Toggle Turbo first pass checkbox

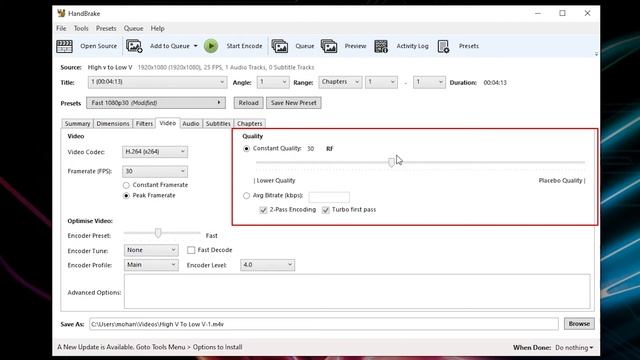pyautogui.click(x=325, y=210)
